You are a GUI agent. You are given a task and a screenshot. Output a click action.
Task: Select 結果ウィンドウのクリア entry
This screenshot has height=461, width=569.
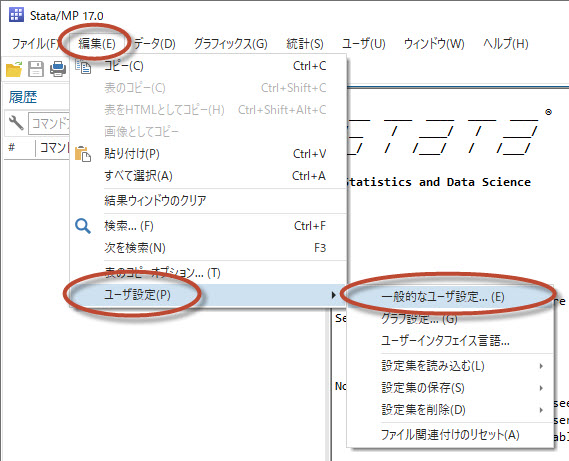click(208, 201)
